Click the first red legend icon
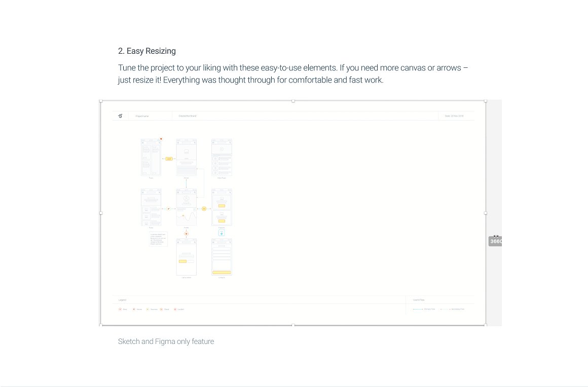Image resolution: width=588 pixels, height=387 pixels. (x=120, y=309)
